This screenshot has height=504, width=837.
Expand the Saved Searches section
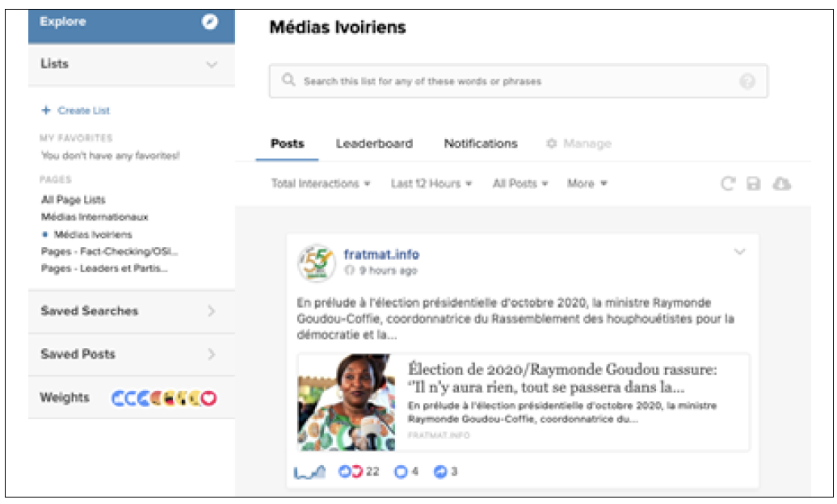click(x=212, y=311)
